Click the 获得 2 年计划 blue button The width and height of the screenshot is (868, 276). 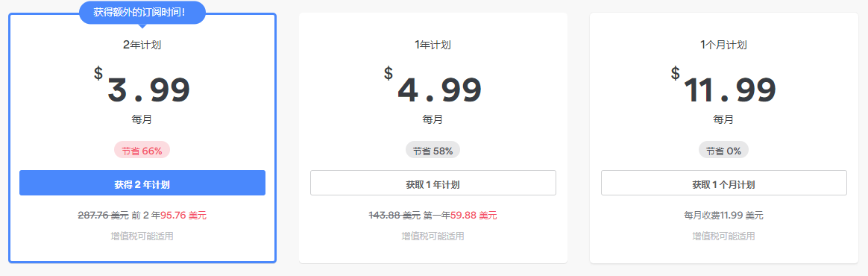(x=142, y=183)
